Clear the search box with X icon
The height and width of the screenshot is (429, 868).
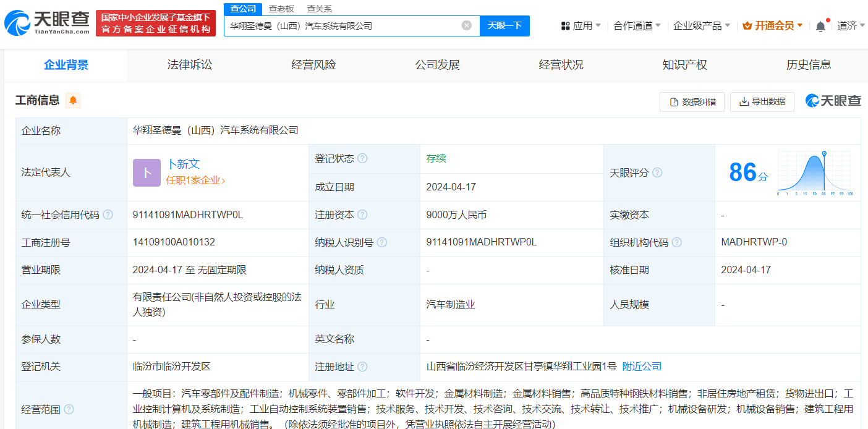point(467,25)
